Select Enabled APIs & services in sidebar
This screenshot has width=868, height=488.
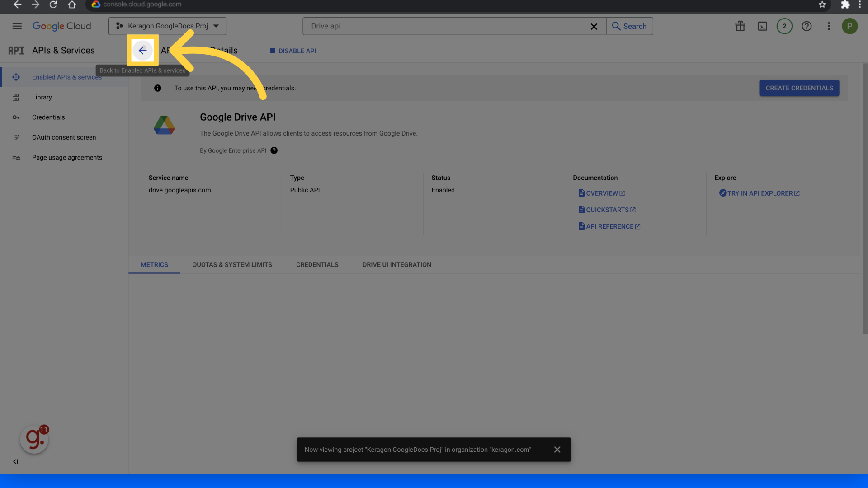pyautogui.click(x=64, y=77)
